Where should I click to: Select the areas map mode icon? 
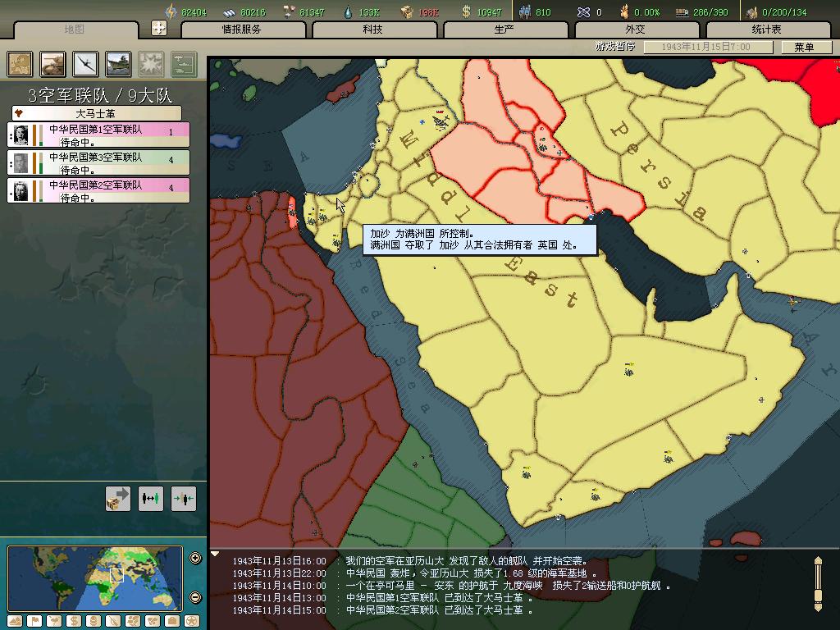coord(153,621)
